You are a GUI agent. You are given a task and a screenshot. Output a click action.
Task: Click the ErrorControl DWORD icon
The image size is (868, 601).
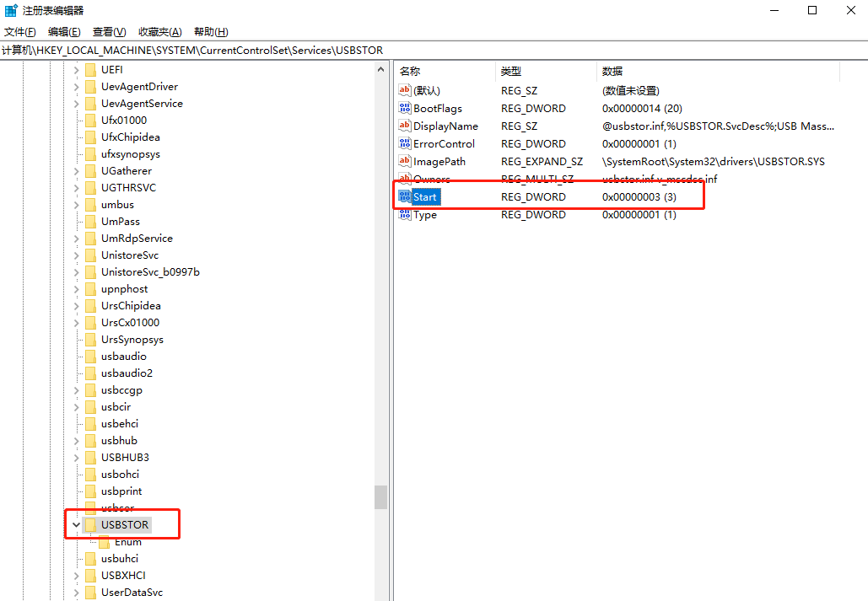pyautogui.click(x=405, y=143)
